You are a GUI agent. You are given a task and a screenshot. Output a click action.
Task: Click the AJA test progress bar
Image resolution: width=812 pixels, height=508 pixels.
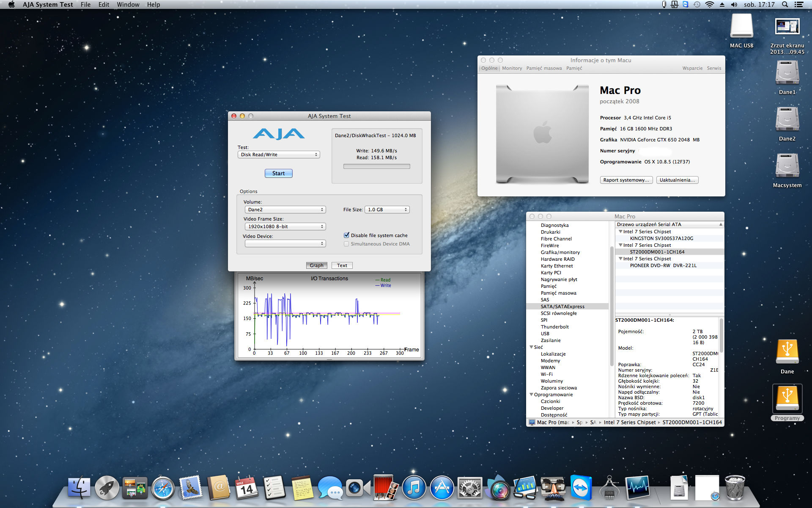pos(376,166)
